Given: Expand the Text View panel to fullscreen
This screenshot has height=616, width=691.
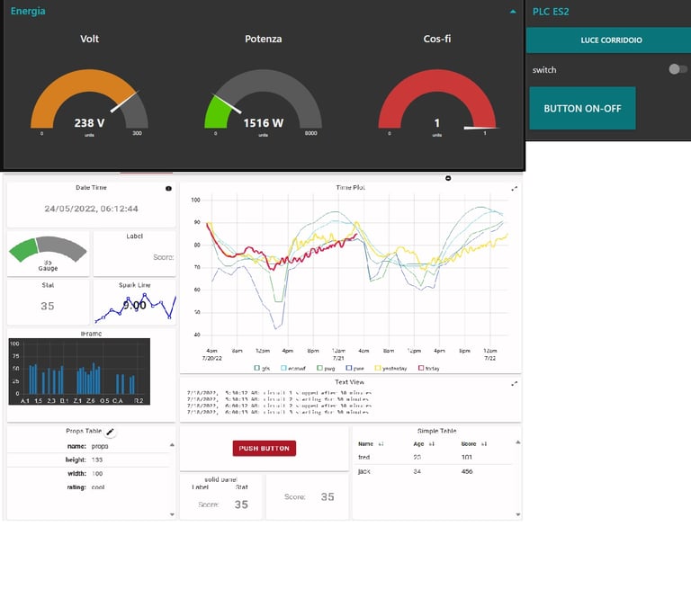Looking at the screenshot, I should (x=514, y=383).
